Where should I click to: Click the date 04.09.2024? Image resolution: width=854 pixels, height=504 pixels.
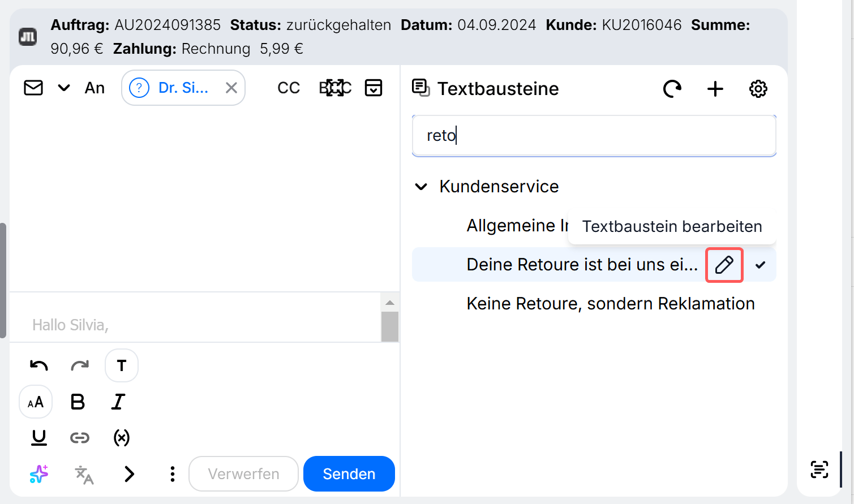[496, 25]
